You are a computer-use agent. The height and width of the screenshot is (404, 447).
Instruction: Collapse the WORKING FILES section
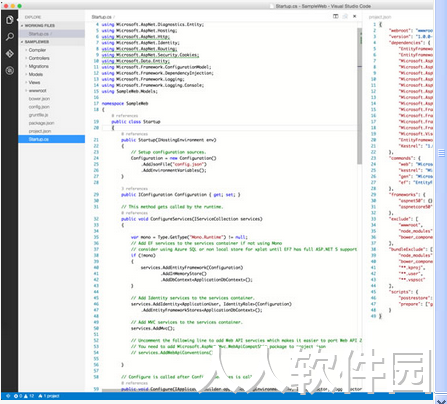coord(51,25)
